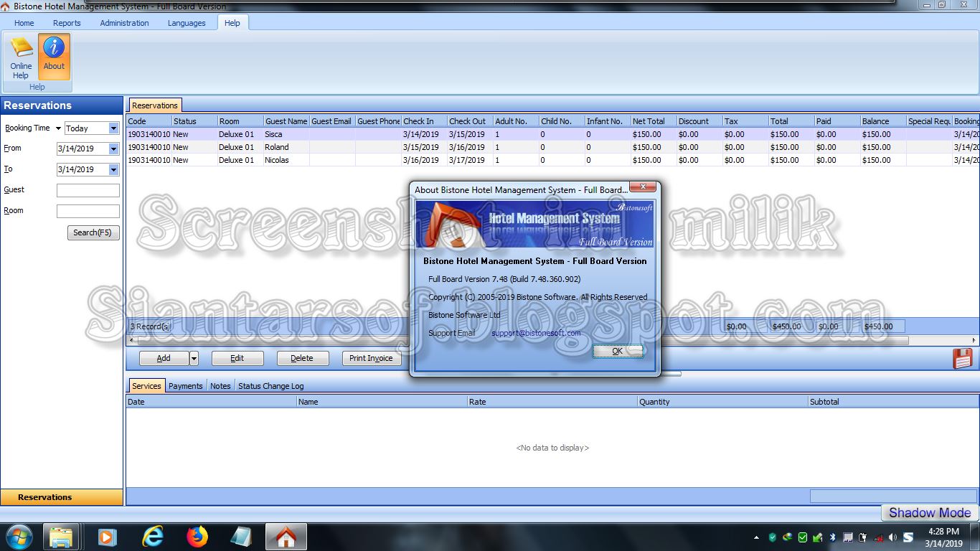Click the green checkmark tray icon
Image resolution: width=980 pixels, height=551 pixels.
pyautogui.click(x=802, y=537)
